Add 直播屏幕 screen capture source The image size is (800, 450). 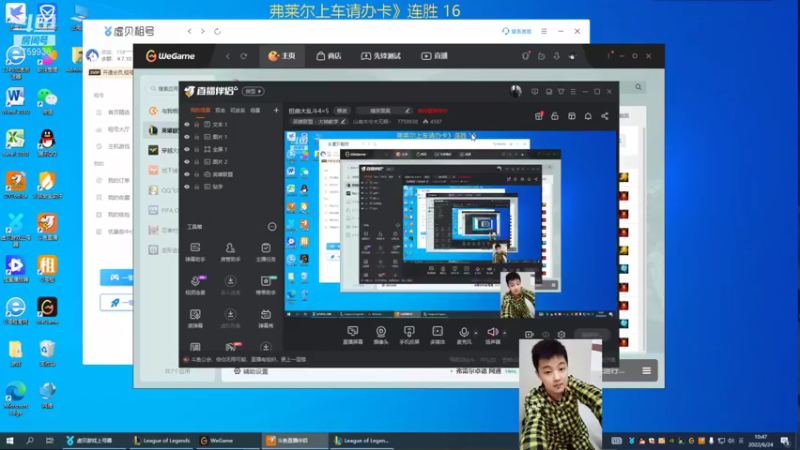[x=353, y=335]
